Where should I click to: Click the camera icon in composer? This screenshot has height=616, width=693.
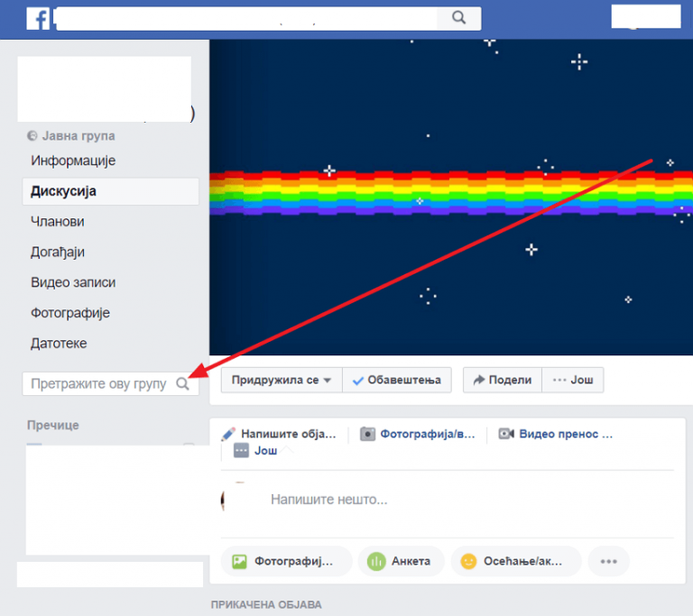367,434
